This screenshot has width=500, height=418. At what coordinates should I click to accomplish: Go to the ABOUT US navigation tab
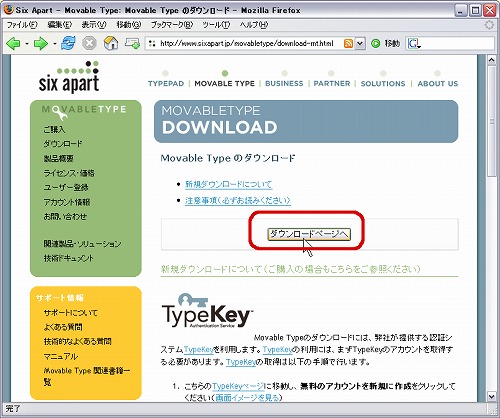pyautogui.click(x=438, y=84)
